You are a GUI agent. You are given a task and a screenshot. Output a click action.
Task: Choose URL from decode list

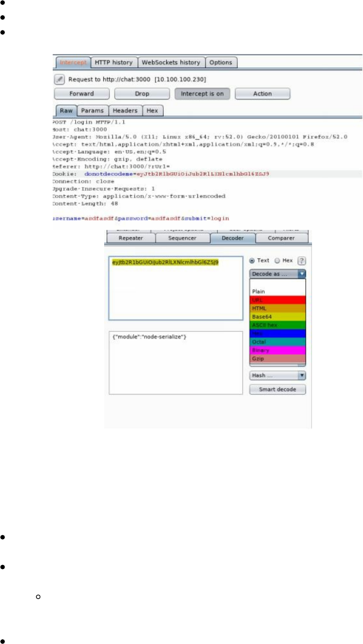[277, 300]
